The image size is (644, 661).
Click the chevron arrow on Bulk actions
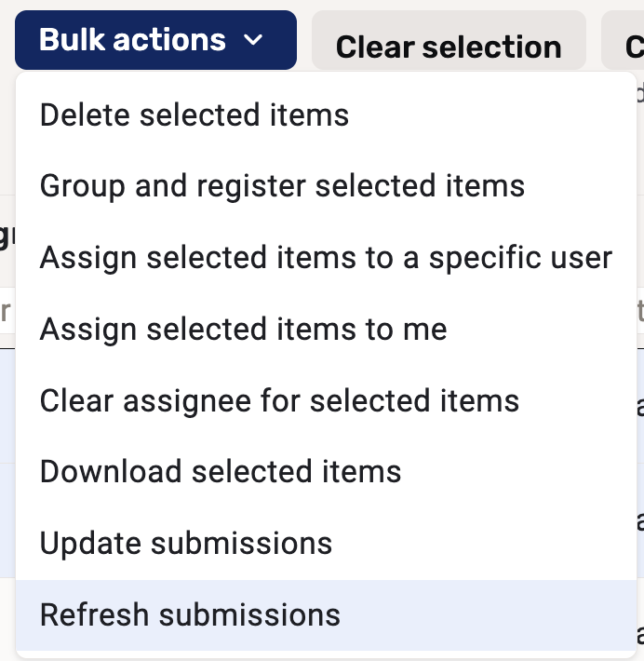(x=253, y=40)
